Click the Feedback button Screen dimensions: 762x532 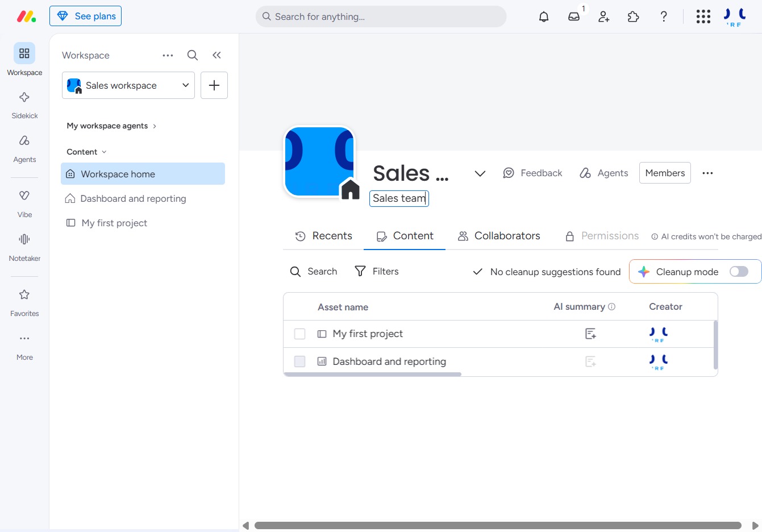pos(532,173)
